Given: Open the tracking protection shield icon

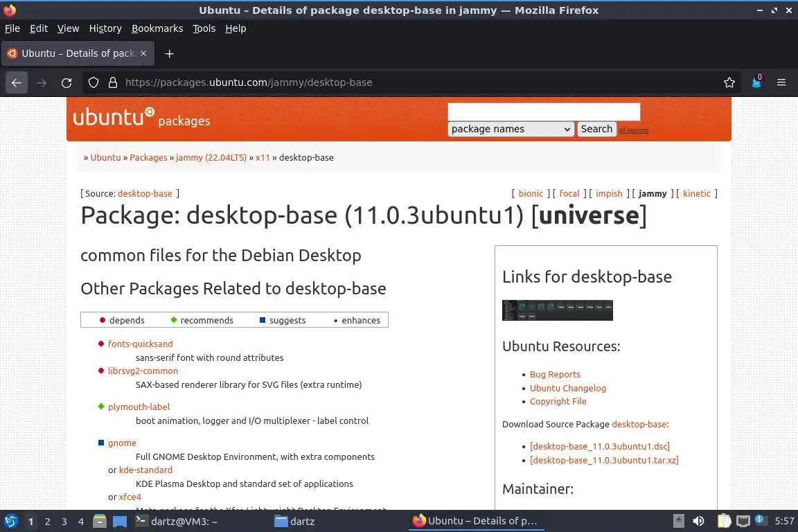Looking at the screenshot, I should 93,82.
